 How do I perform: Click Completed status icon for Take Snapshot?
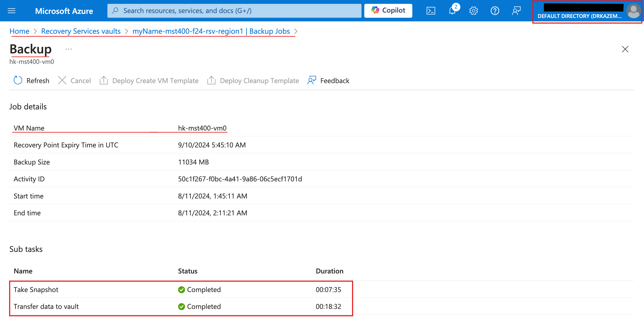click(181, 290)
